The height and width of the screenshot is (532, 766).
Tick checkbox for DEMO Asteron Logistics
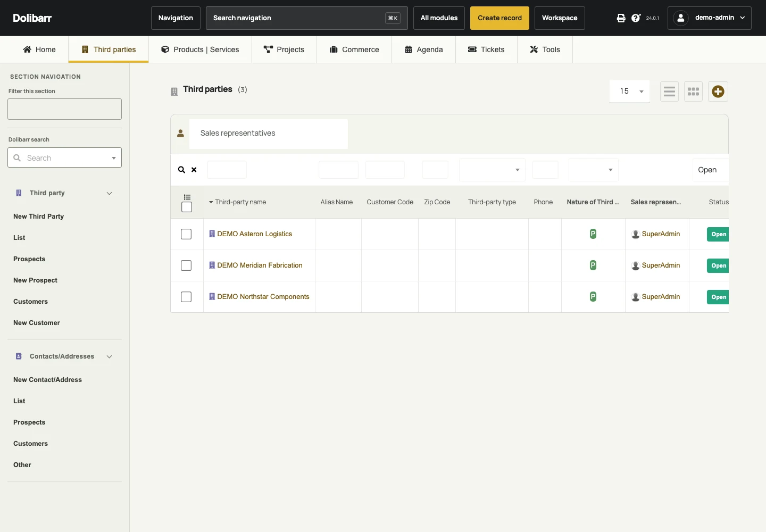coord(186,234)
